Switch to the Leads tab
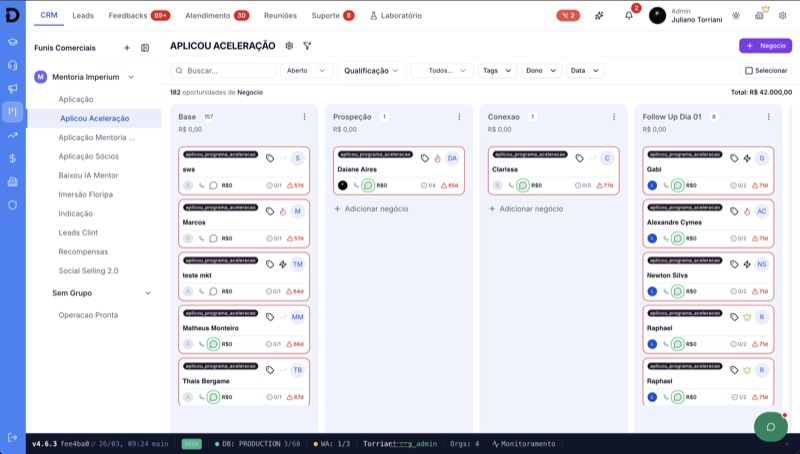The image size is (800, 454). (83, 16)
